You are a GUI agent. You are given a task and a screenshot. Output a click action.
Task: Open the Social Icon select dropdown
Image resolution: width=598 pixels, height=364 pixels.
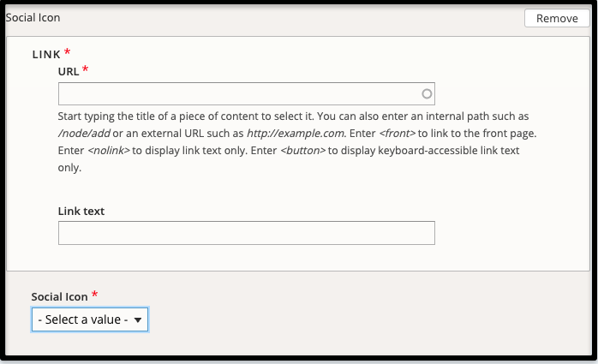90,319
